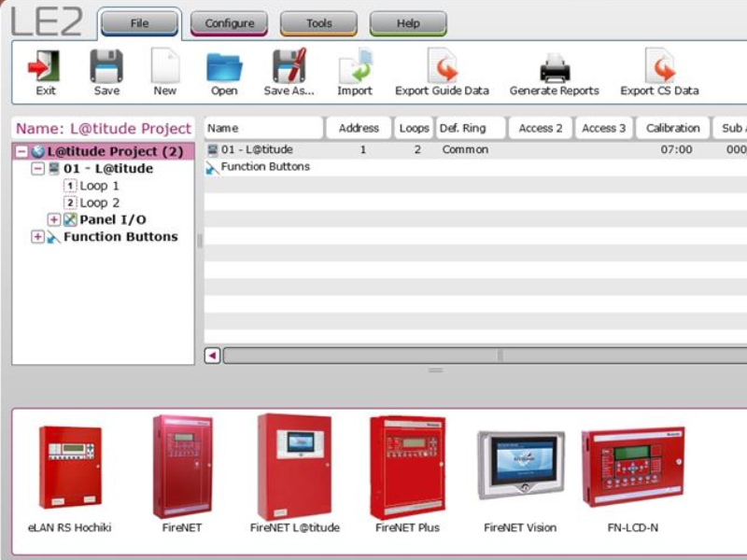Open a project via the folder icon
Screen dimensions: 747x560
point(224,66)
